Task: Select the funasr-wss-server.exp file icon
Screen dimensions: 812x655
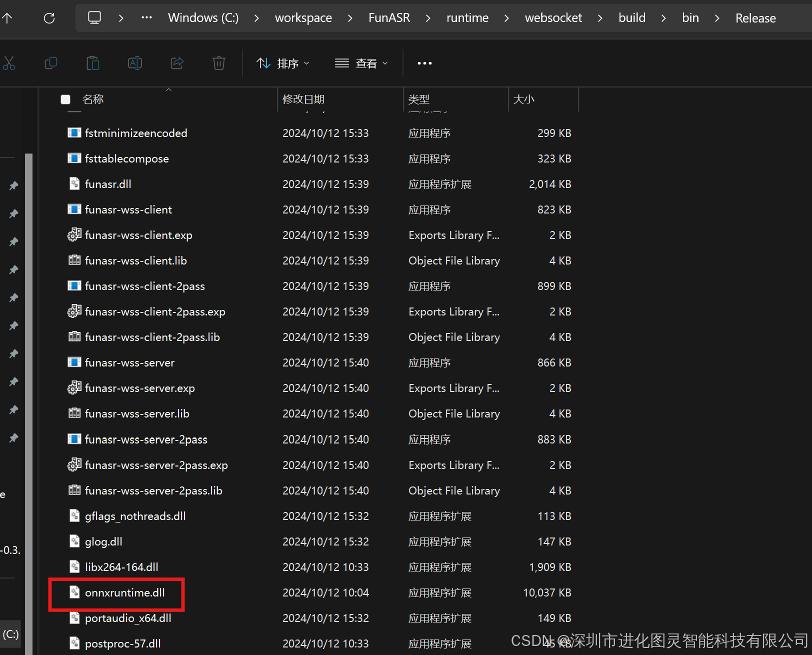Action: (x=74, y=387)
